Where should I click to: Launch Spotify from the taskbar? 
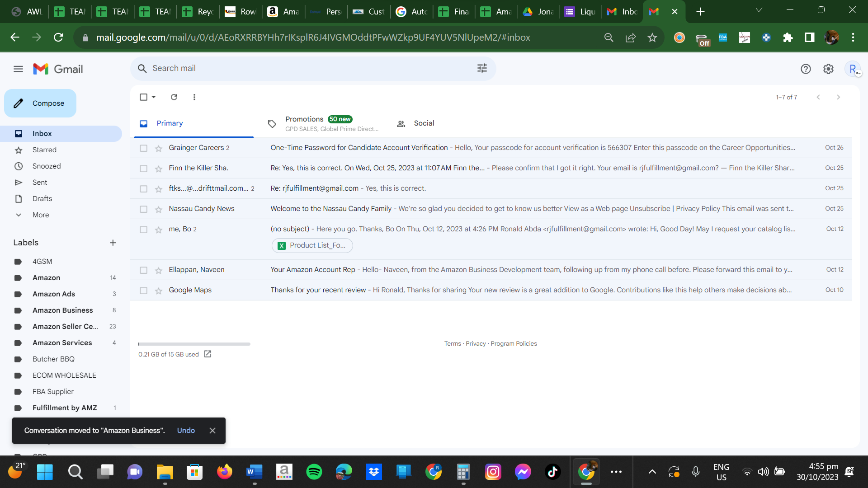tap(314, 472)
